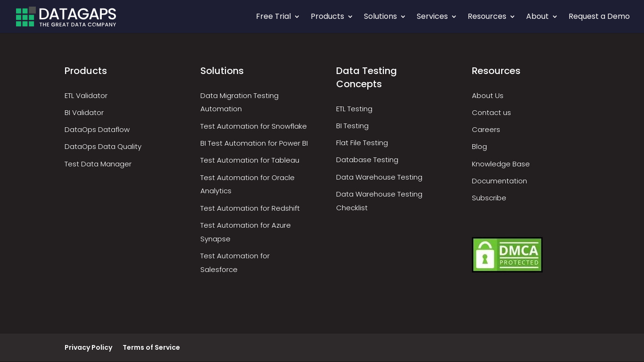Expand the Solutions menu chevron
The height and width of the screenshot is (362, 644).
403,17
